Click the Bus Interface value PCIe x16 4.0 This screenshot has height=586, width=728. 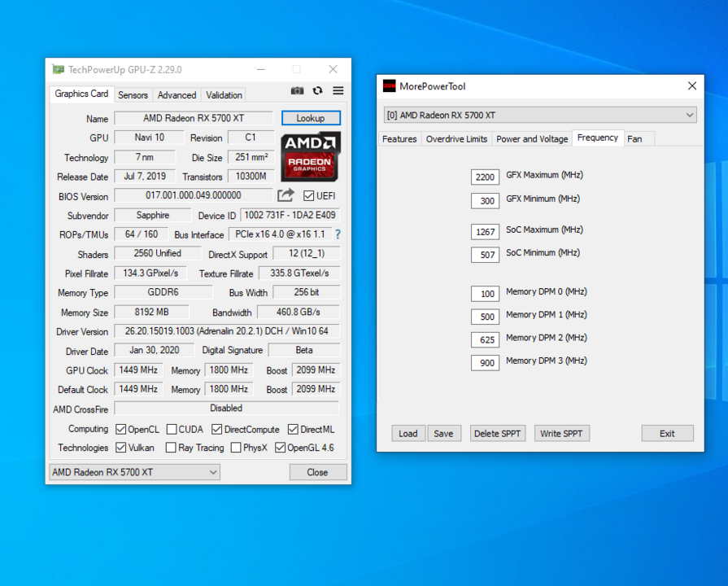[280, 234]
